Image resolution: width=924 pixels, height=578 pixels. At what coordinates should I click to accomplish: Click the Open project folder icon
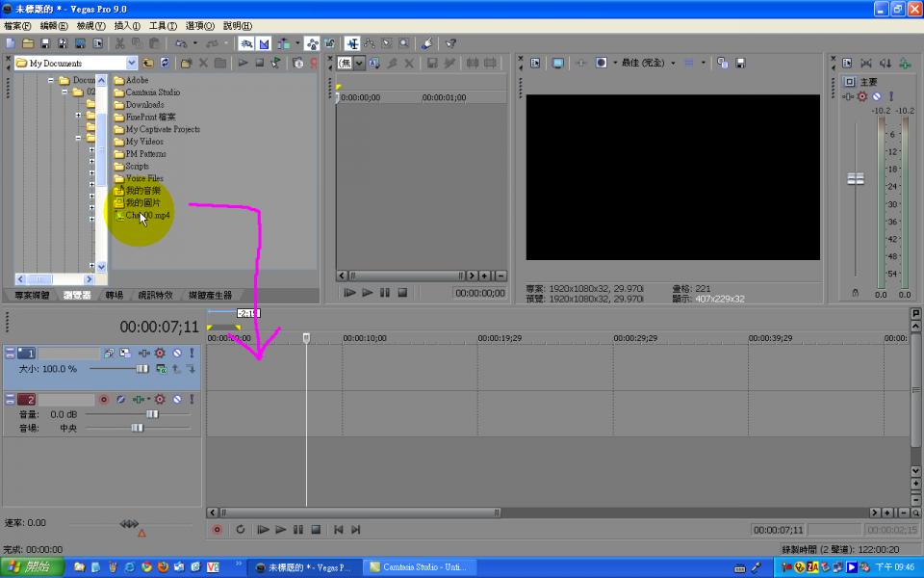click(x=28, y=43)
